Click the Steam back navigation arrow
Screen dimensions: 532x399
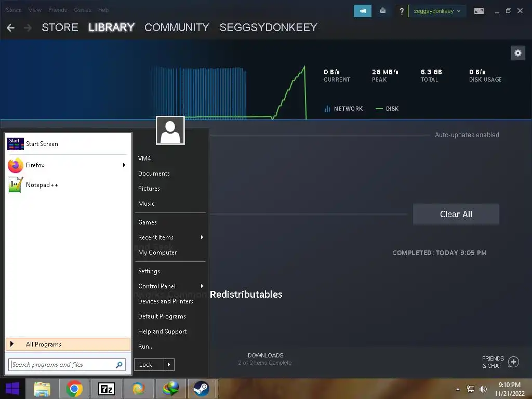[10, 28]
